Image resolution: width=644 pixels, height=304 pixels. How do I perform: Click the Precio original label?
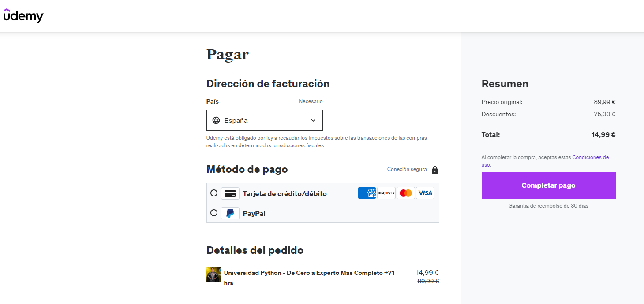tap(502, 102)
